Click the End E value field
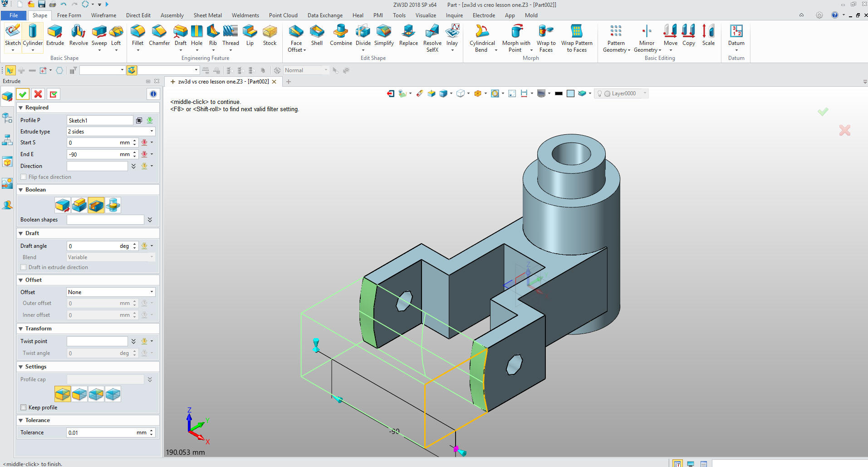Image resolution: width=868 pixels, height=467 pixels. coord(93,154)
